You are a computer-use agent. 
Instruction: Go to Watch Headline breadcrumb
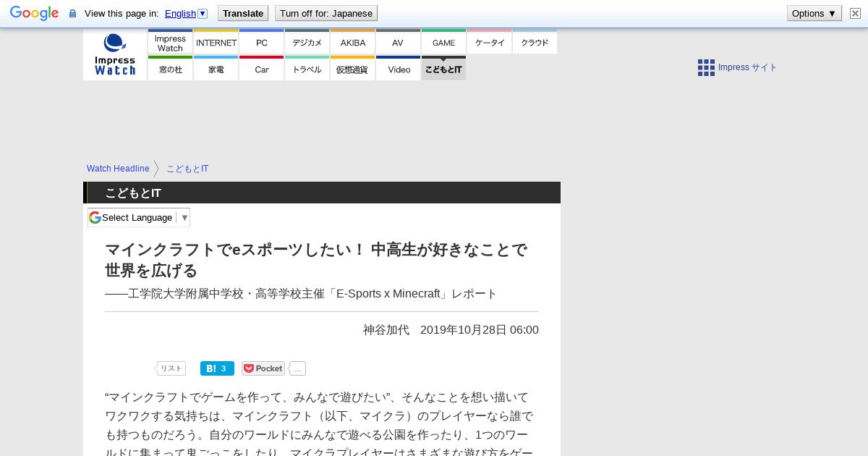pyautogui.click(x=118, y=169)
